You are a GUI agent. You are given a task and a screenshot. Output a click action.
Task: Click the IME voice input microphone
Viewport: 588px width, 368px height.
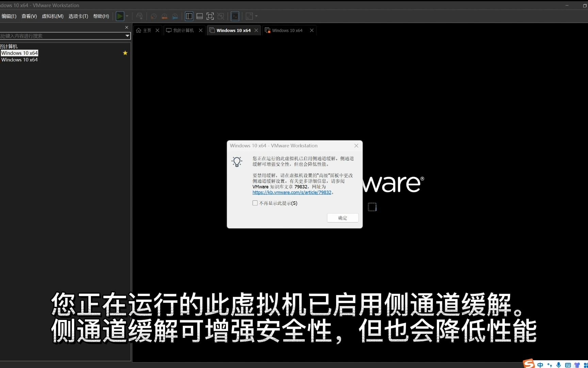click(558, 365)
